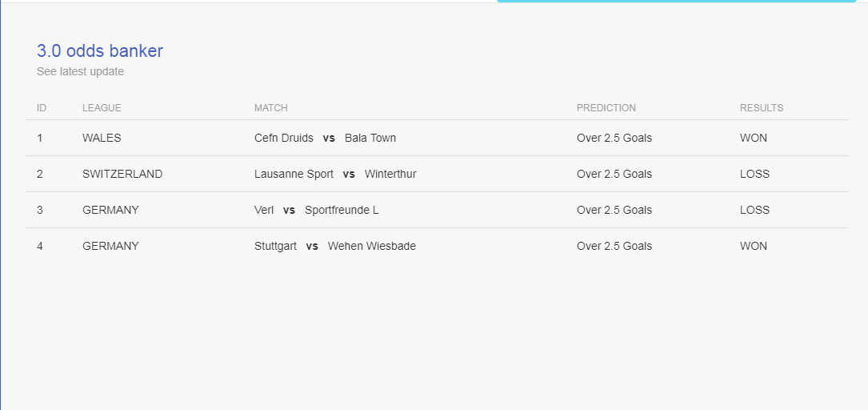Image resolution: width=868 pixels, height=410 pixels.
Task: Select Over 2.5 Goals prediction for Verl
Action: pos(614,210)
